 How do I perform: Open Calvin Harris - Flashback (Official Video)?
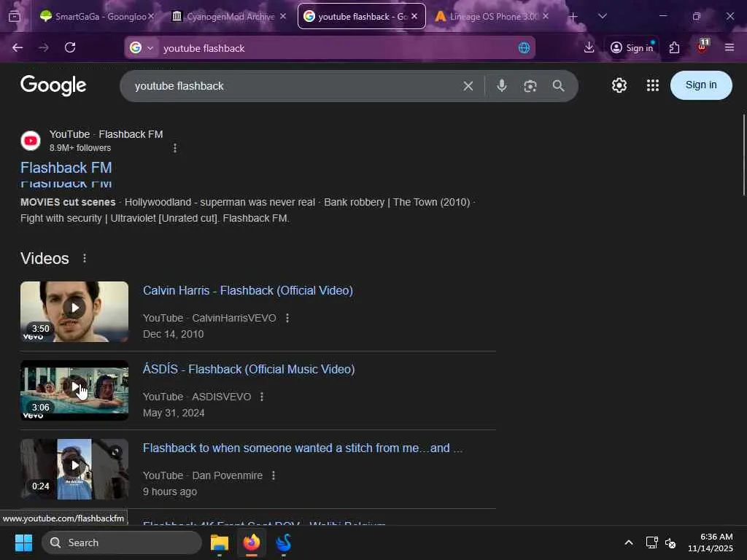(248, 290)
